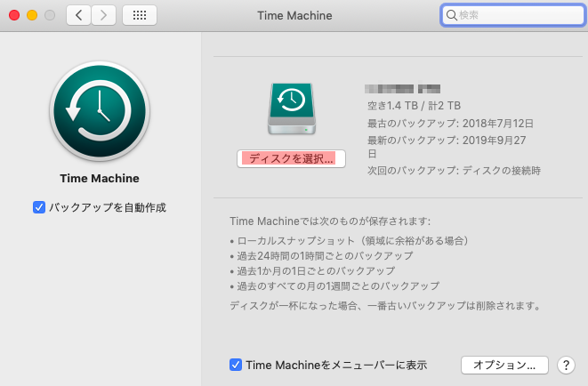
Task: Show all preferences with grid icon
Action: tap(140, 15)
